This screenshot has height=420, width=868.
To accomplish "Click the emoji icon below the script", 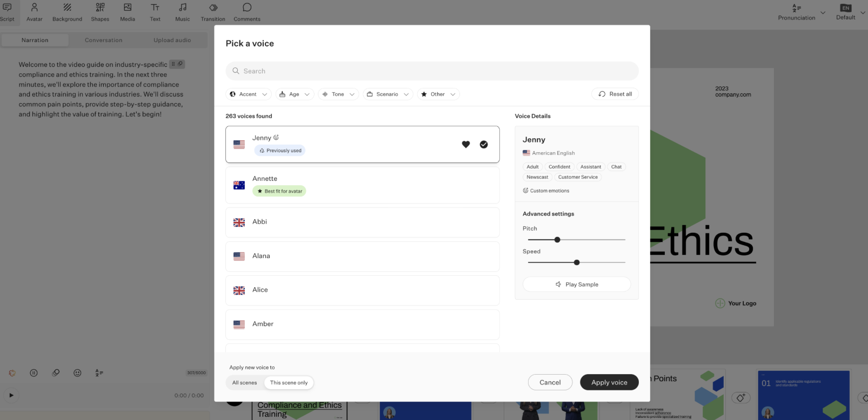I will [x=77, y=372].
